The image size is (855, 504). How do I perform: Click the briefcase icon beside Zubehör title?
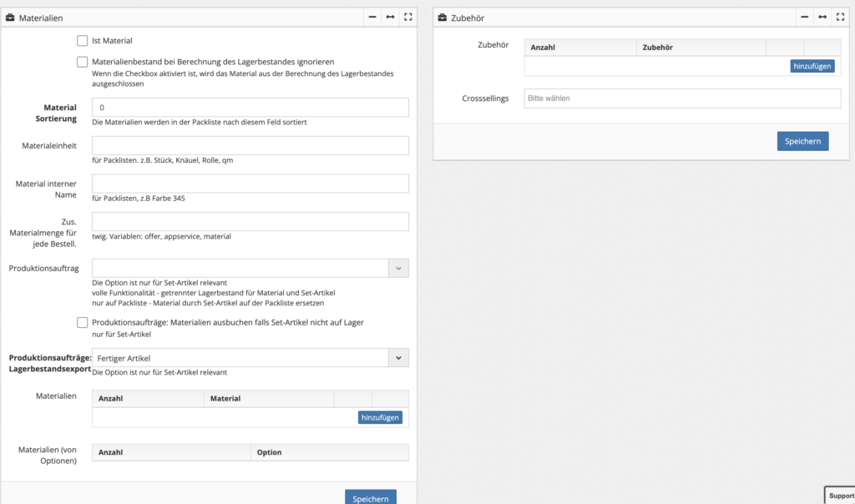[443, 18]
